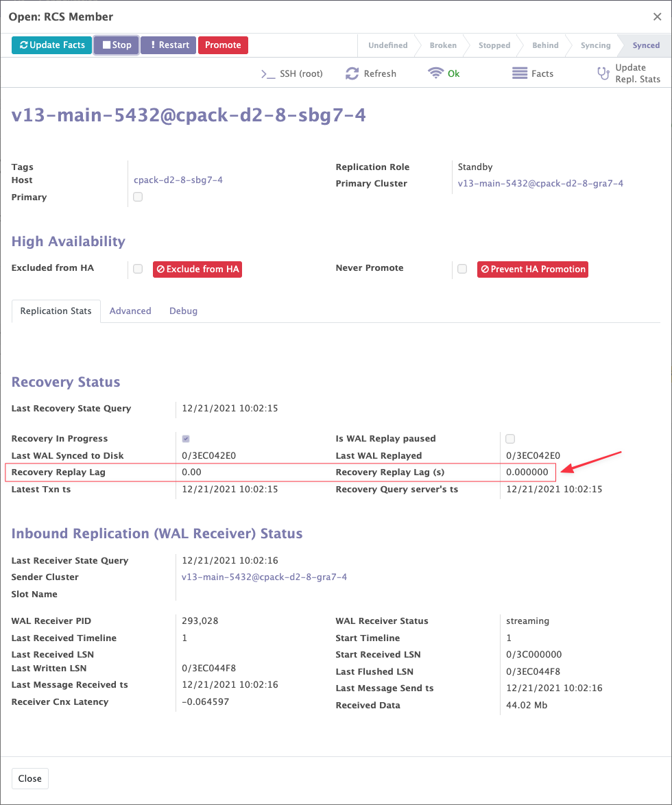Click Exclude from HA button

[197, 269]
